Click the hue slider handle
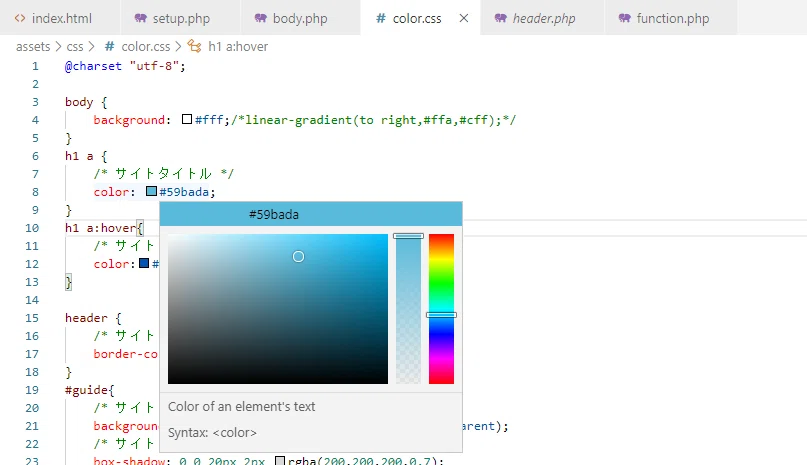Image resolution: width=807 pixels, height=465 pixels. coord(442,315)
